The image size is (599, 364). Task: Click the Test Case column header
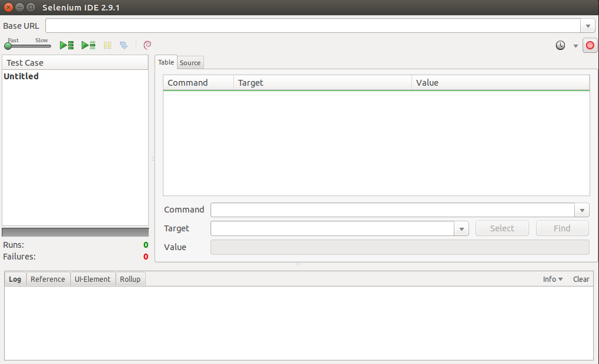point(75,63)
